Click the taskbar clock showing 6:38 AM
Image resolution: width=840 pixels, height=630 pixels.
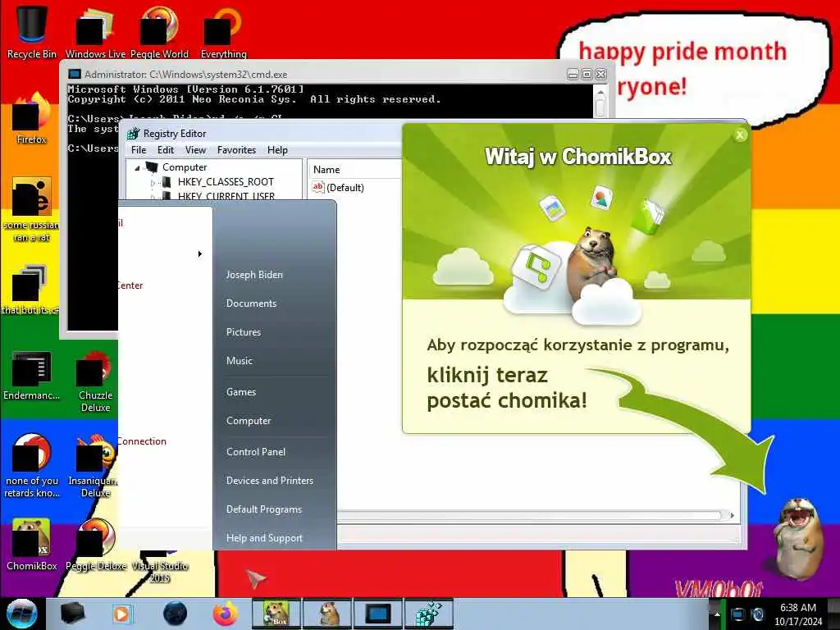798,614
